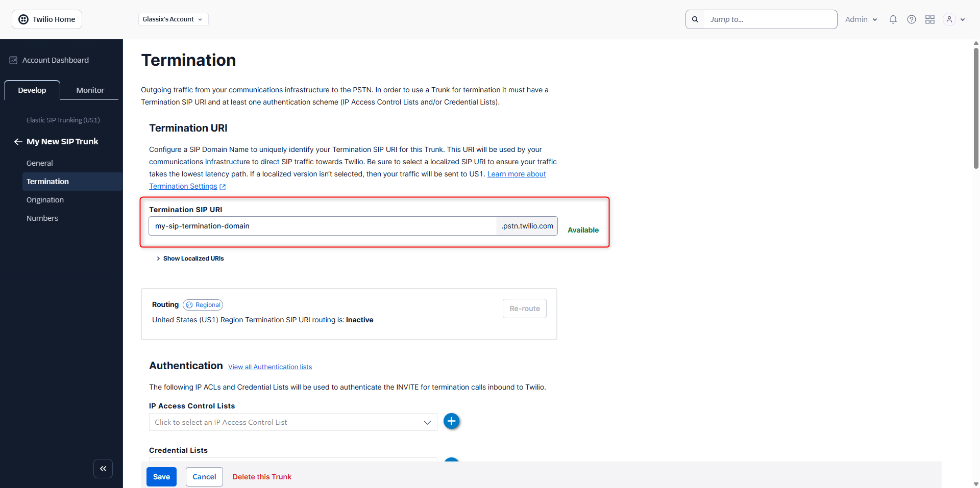Click the Available status text

click(583, 230)
